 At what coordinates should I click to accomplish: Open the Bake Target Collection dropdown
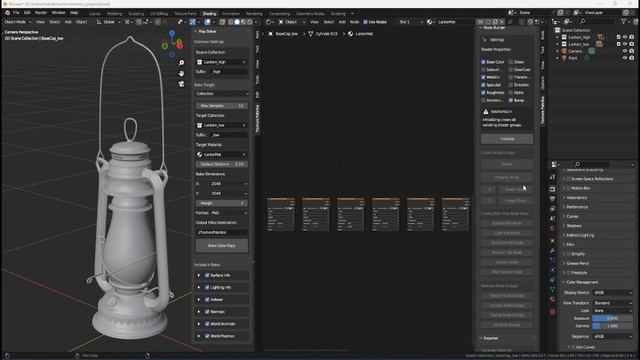(222, 94)
